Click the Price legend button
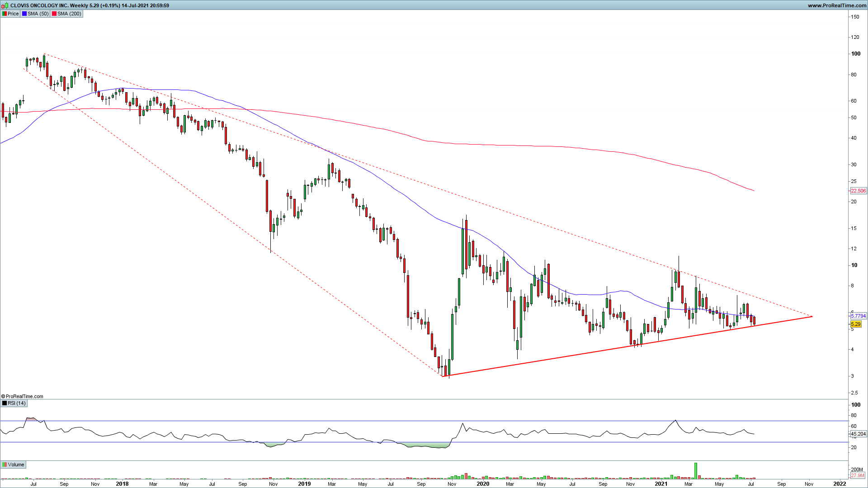 pos(10,14)
